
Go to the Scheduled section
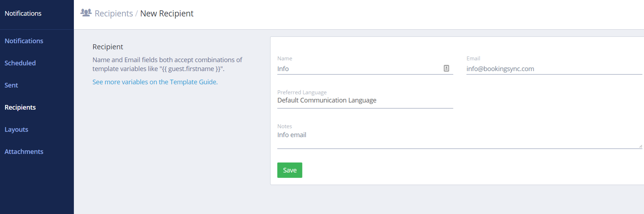20,63
